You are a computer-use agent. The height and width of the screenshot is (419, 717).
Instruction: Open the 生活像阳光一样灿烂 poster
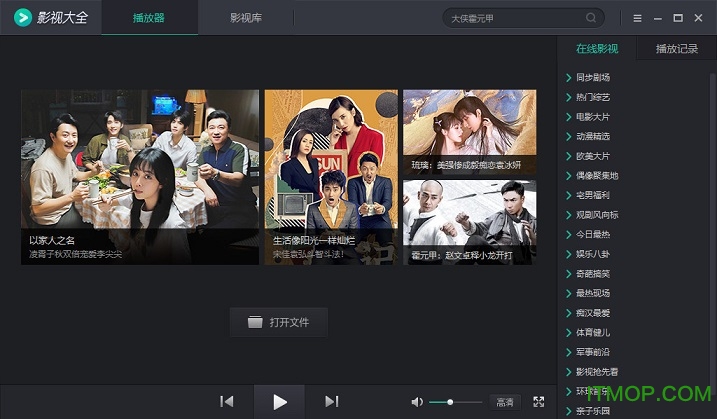[x=331, y=177]
